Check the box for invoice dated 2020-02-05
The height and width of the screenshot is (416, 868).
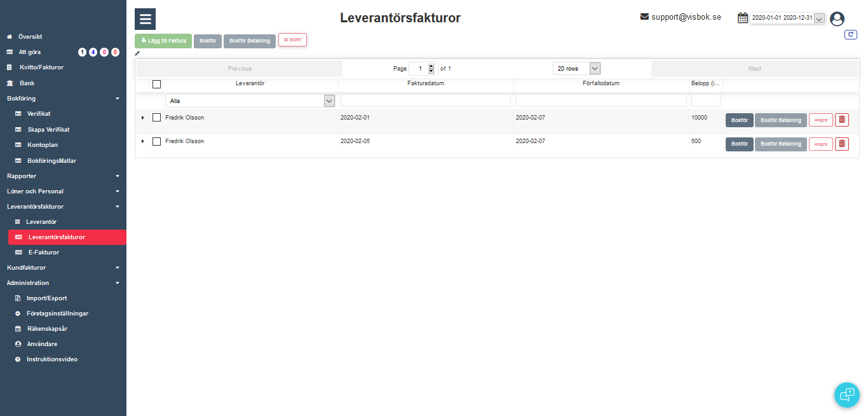pos(157,141)
